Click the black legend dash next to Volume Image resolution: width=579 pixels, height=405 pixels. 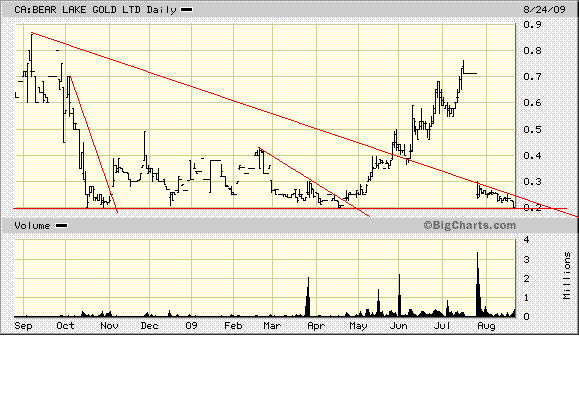(x=61, y=226)
